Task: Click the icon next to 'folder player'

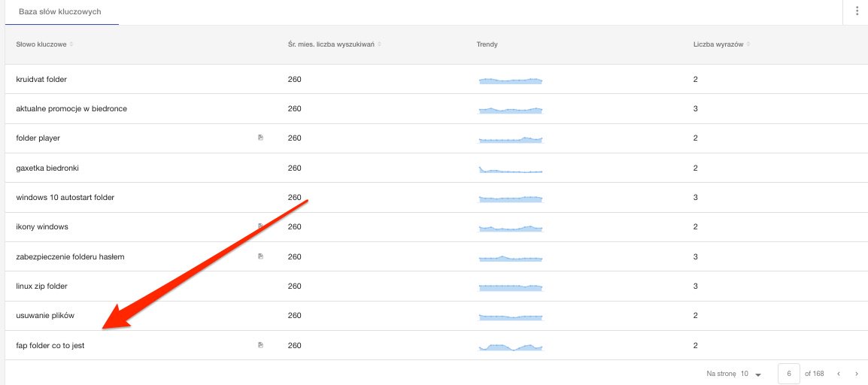Action: [x=261, y=138]
